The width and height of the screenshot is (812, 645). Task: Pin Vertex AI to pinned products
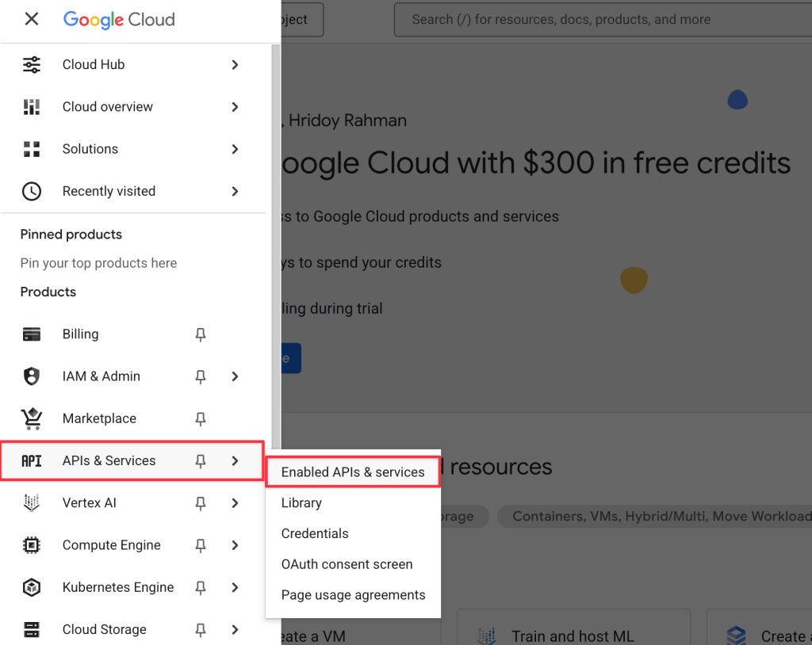pyautogui.click(x=201, y=503)
